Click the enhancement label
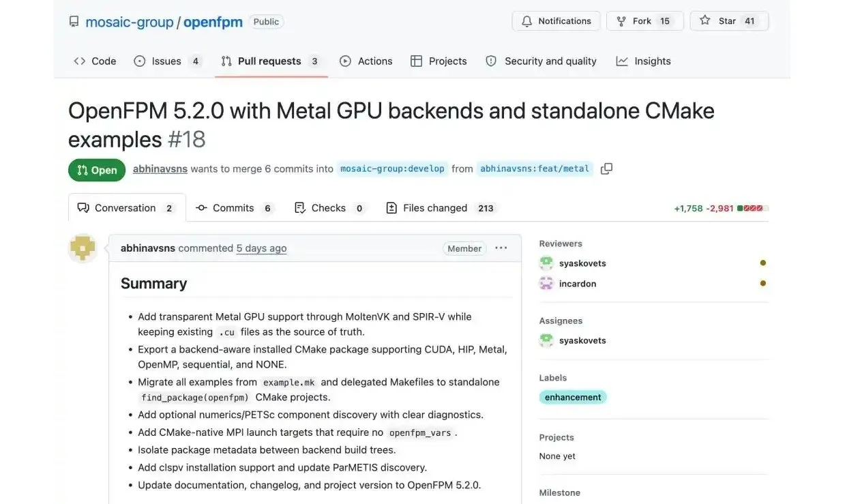This screenshot has height=504, width=847. click(573, 397)
